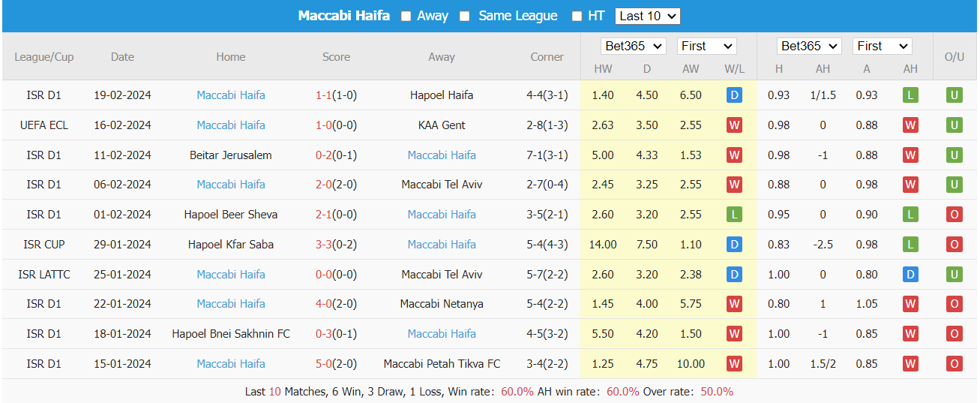Click the green L result badge for 01-02-2024 match
Screen dimensions: 980x403
[x=734, y=215]
